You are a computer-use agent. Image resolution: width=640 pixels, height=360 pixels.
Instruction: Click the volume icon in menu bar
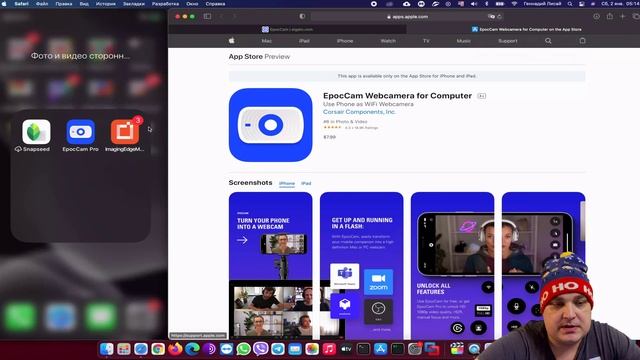(x=473, y=4)
